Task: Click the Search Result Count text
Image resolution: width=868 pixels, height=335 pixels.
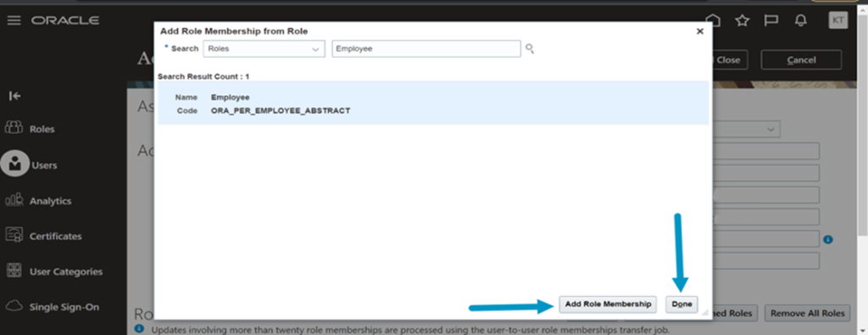Action: pos(203,76)
